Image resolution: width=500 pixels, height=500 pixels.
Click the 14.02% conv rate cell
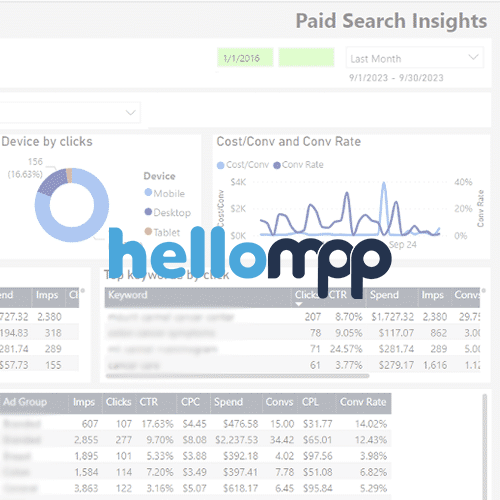pyautogui.click(x=371, y=424)
